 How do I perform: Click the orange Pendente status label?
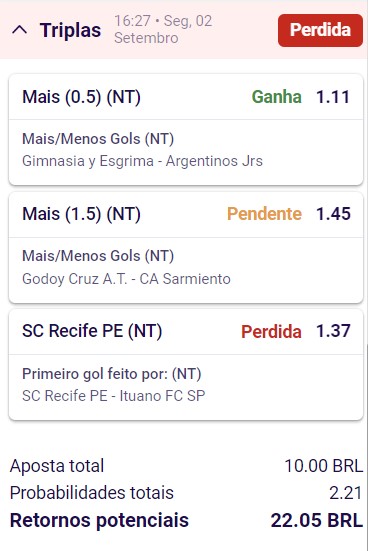tap(264, 214)
